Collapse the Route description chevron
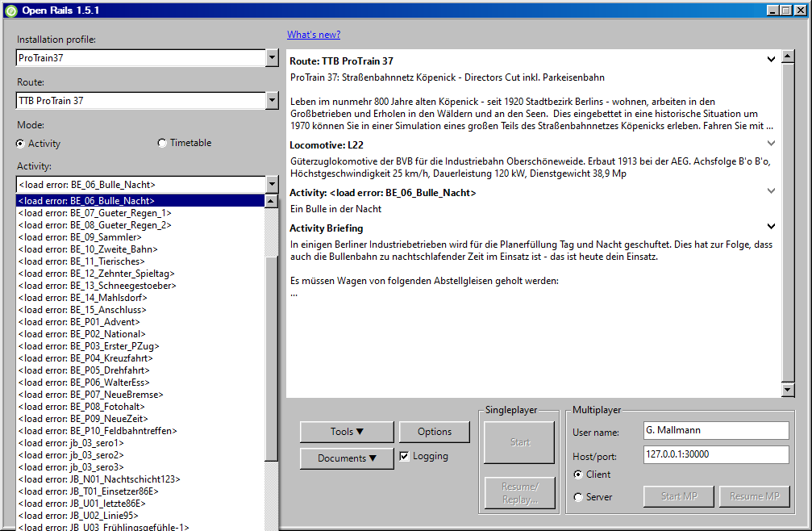This screenshot has height=531, width=812. [771, 59]
